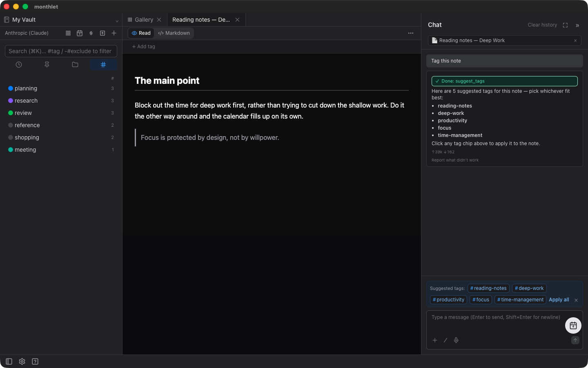Screen dimensions: 588x368
Task: Expand the chat panel to fullscreen
Action: 565,25
